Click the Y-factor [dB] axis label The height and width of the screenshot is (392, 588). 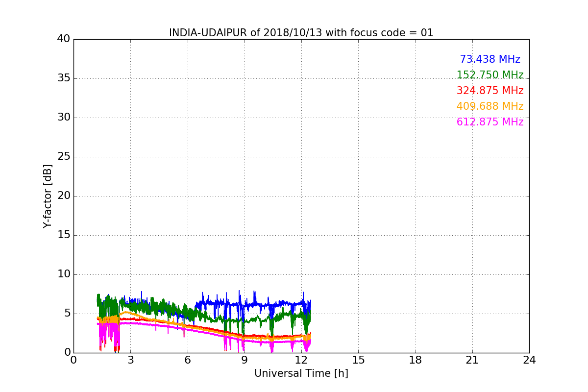48,196
